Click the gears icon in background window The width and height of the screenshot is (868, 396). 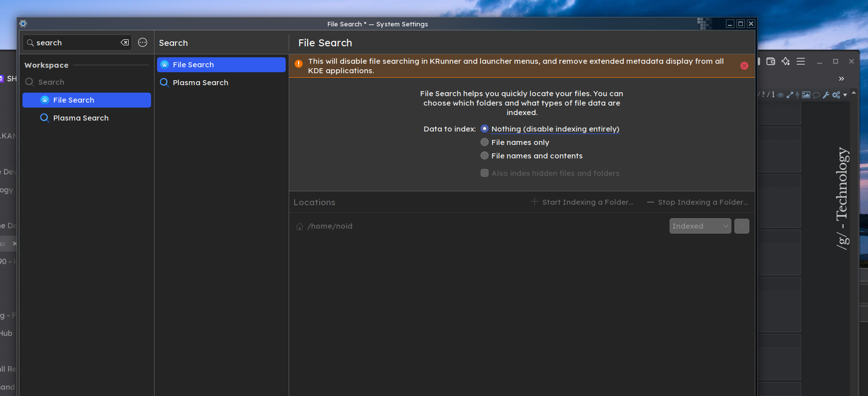coord(836,95)
